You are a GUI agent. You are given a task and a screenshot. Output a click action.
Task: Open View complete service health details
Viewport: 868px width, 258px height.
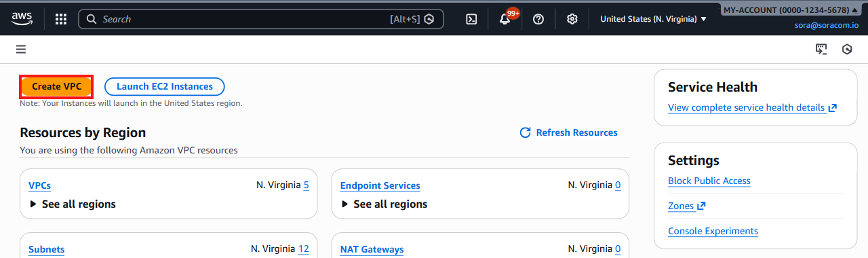[x=752, y=107]
